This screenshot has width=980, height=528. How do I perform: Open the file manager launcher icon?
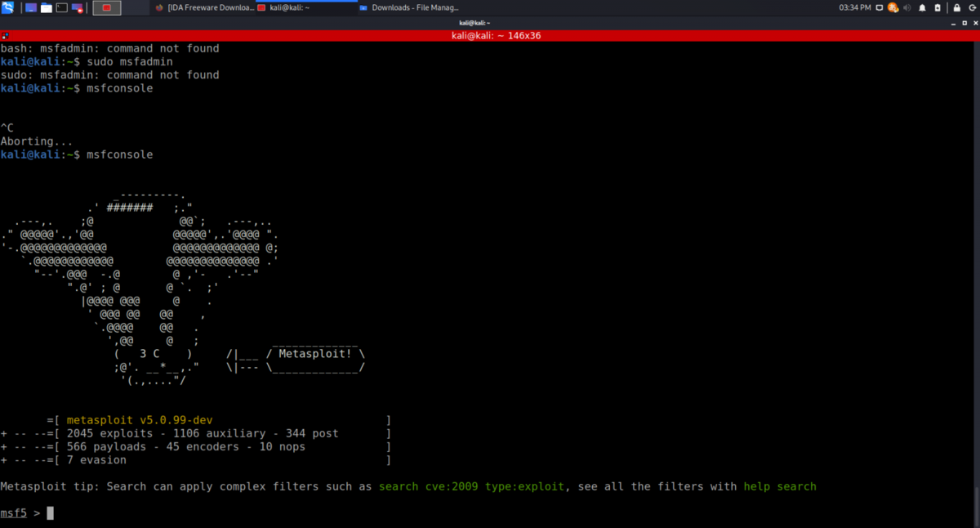pos(46,8)
